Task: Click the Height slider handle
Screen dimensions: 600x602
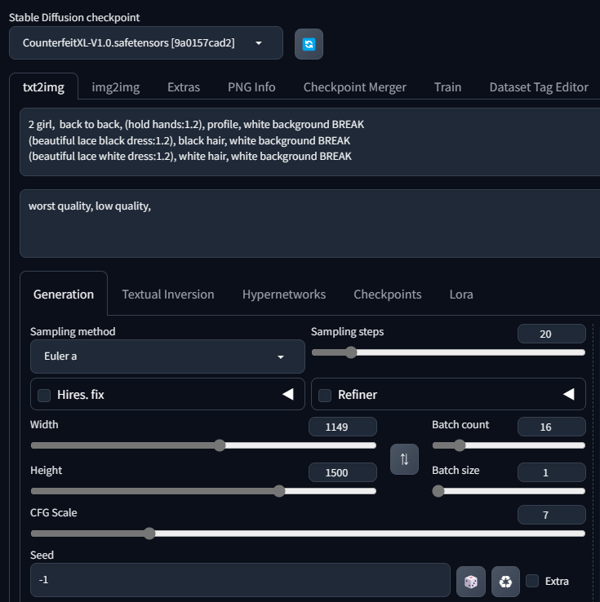Action: (279, 491)
